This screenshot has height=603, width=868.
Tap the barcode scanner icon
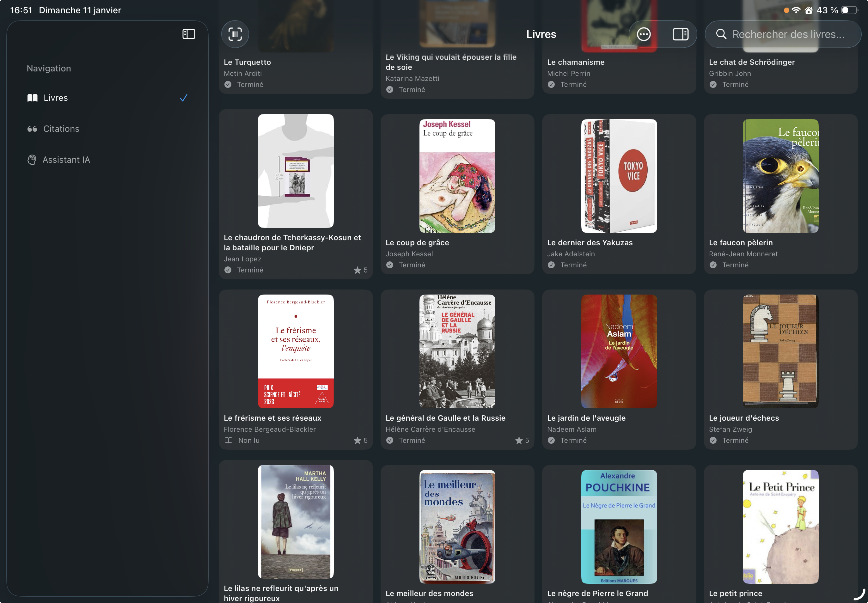tap(235, 34)
